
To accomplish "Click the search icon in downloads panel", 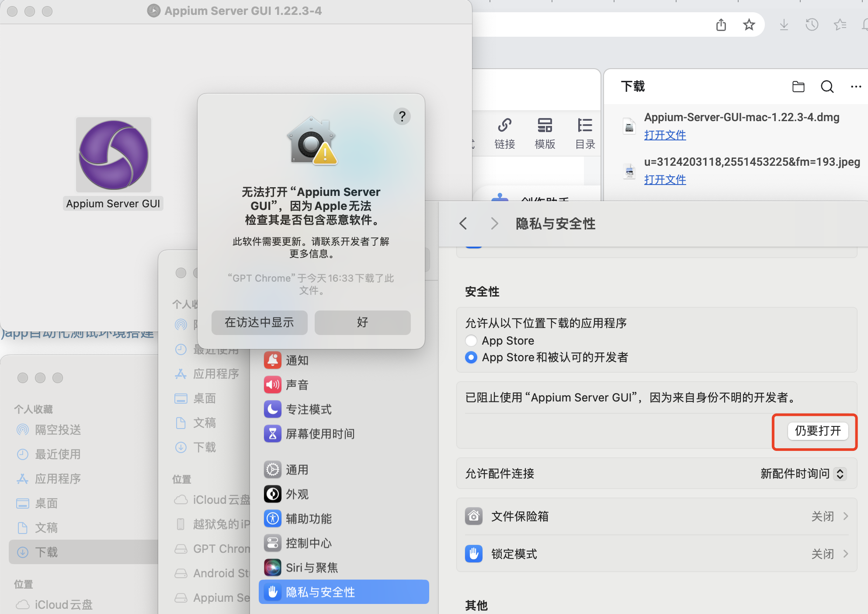I will [827, 87].
